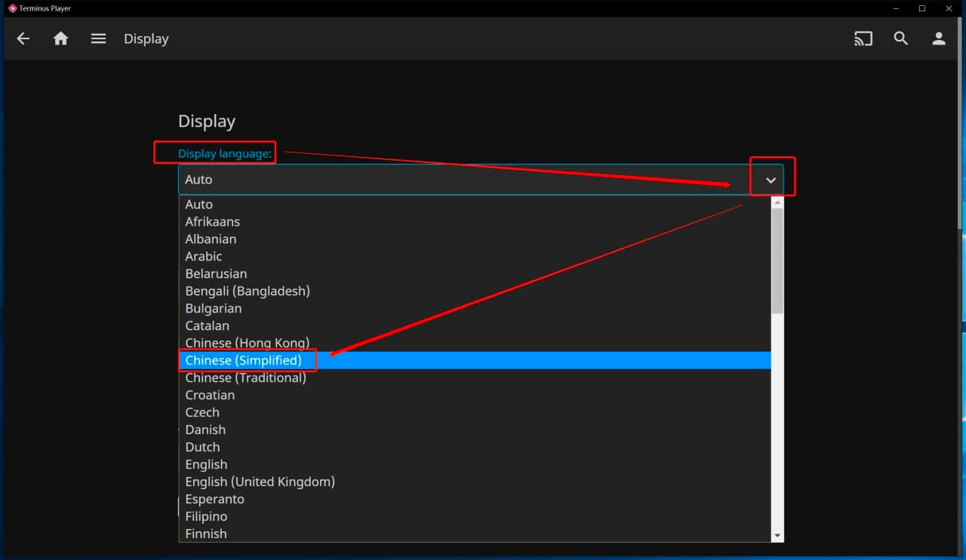The height and width of the screenshot is (560, 966).
Task: Select English (United Kingdom) language
Action: point(260,482)
